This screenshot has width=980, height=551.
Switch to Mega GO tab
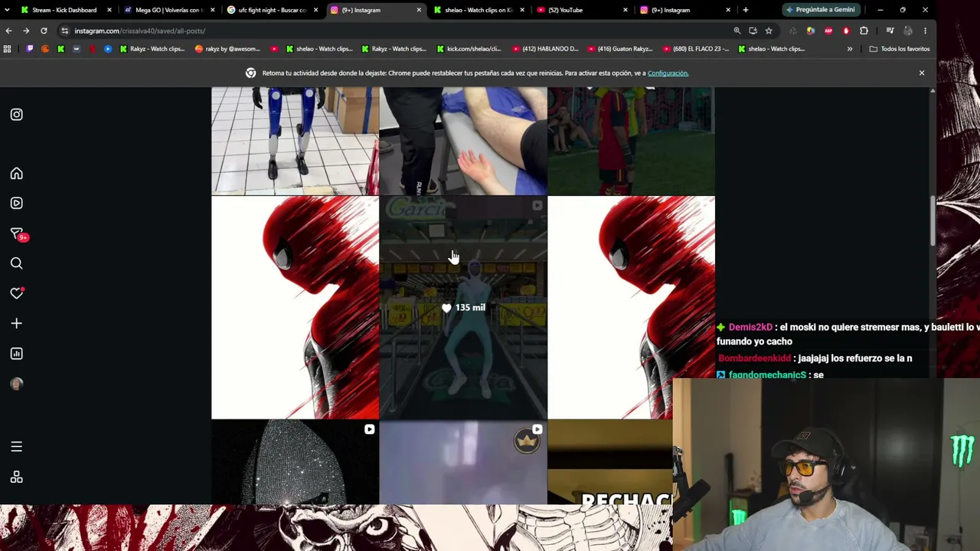[x=168, y=10]
